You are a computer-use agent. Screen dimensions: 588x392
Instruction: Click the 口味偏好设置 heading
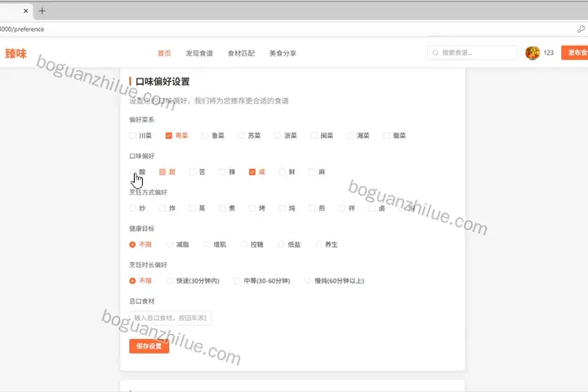(x=163, y=82)
